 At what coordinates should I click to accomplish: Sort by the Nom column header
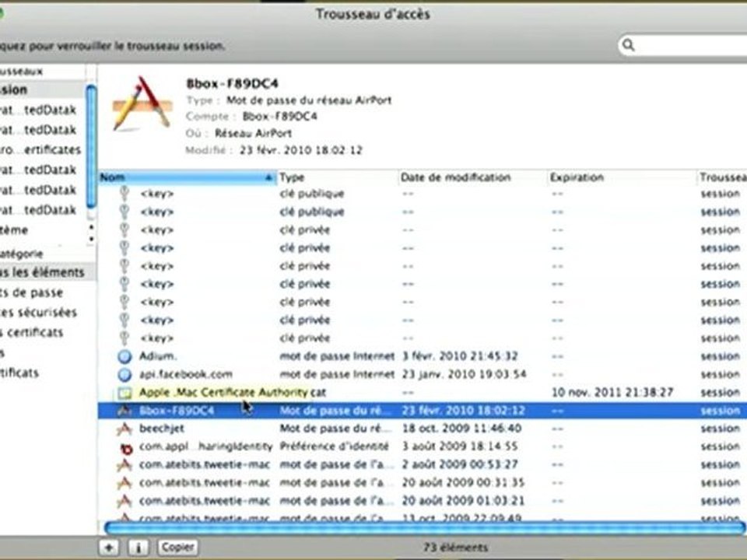[188, 177]
